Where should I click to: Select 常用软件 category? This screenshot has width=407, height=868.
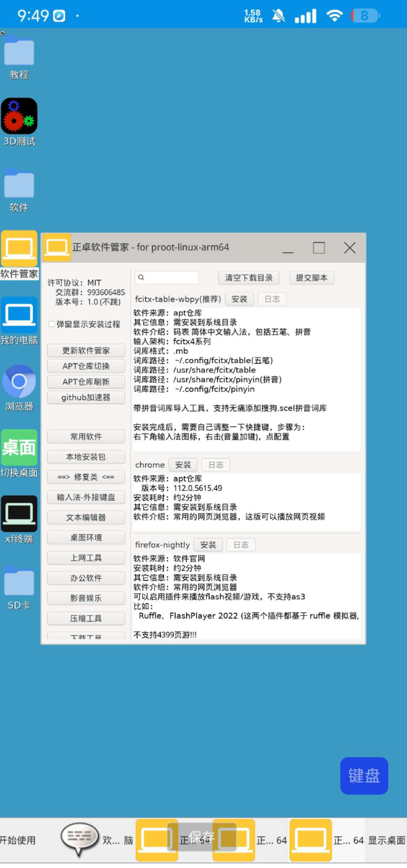click(x=86, y=436)
